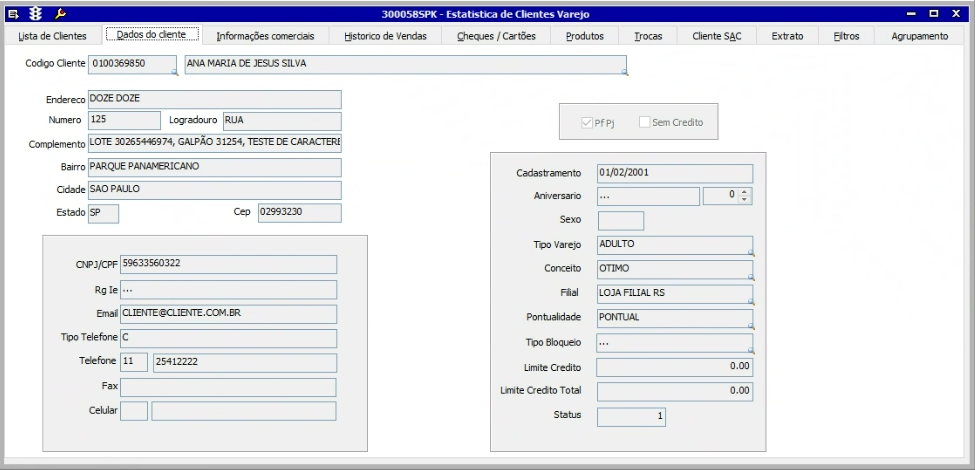Open lookup for Tipo Bloqueio field
The width and height of the screenshot is (975, 470).
[x=751, y=350]
